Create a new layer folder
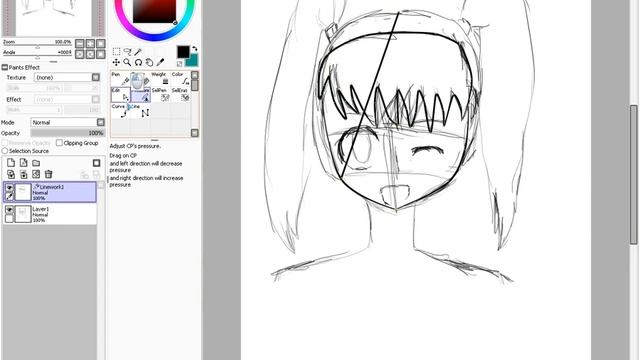The width and height of the screenshot is (640, 360). 36,163
